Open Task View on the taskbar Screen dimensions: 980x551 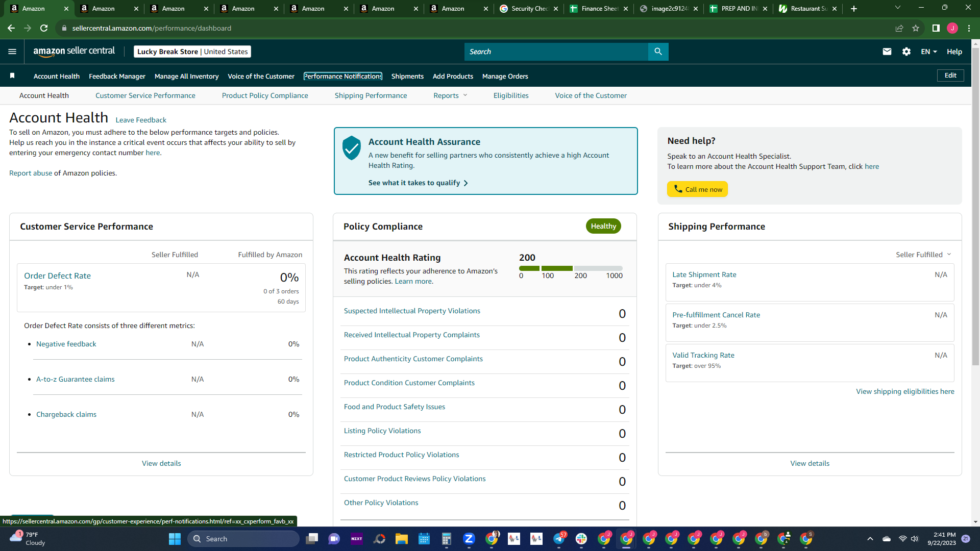(x=312, y=539)
